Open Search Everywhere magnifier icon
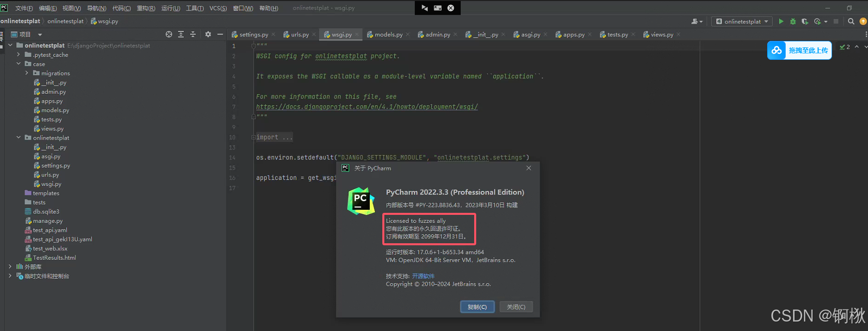The width and height of the screenshot is (868, 331). point(851,21)
